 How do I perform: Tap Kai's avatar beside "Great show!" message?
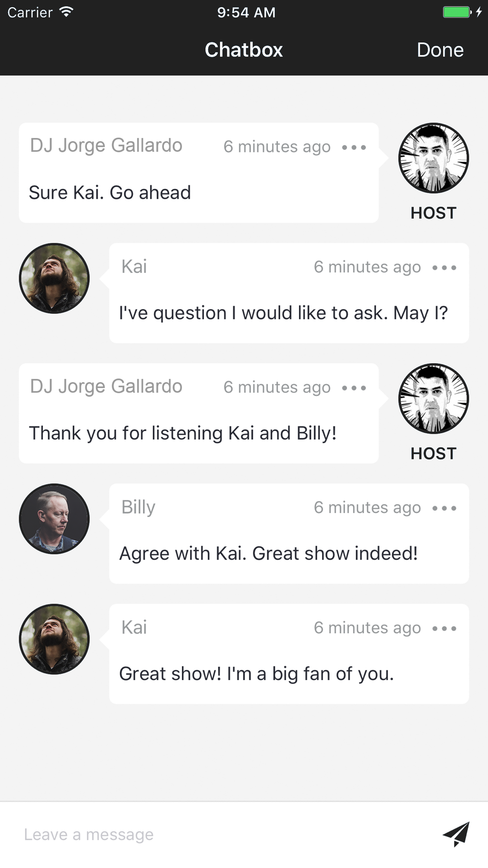54,639
